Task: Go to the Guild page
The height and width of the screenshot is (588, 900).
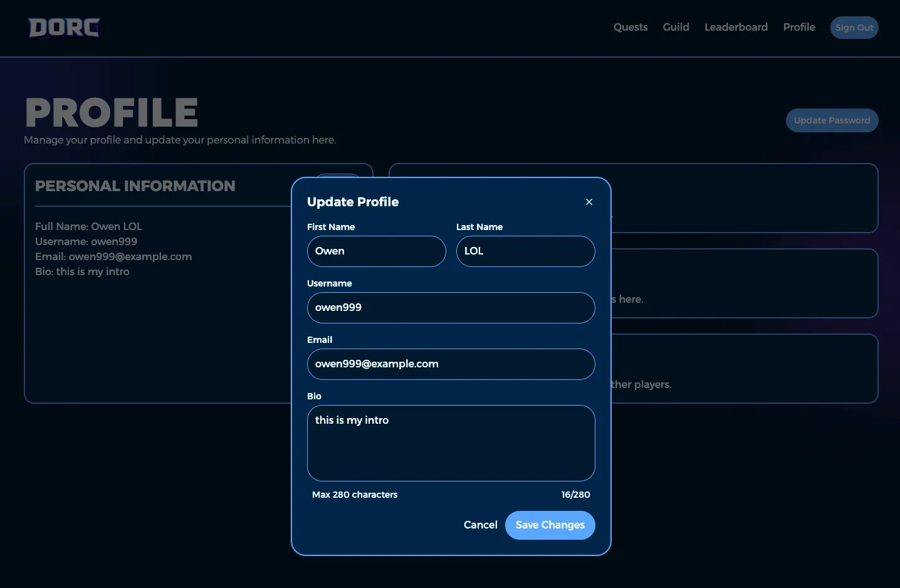Action: pyautogui.click(x=676, y=27)
